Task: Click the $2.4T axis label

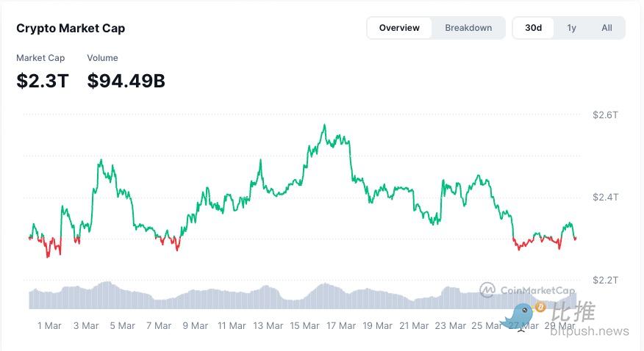Action: [x=606, y=198]
